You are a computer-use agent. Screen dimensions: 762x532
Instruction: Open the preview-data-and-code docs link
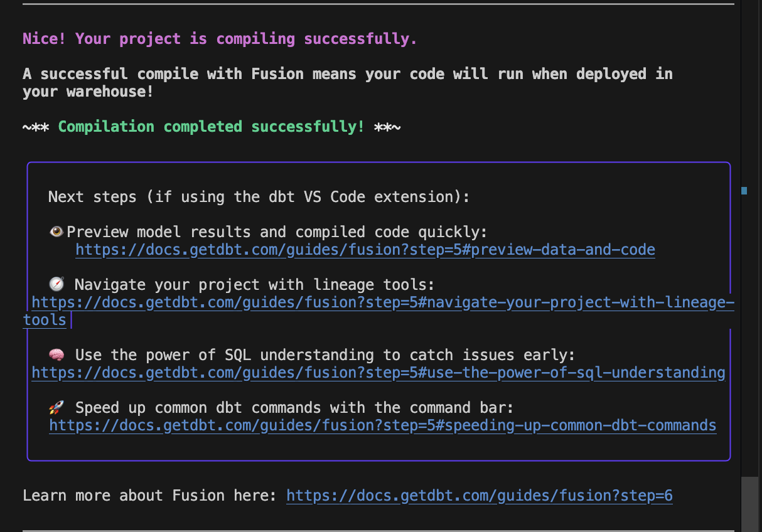point(365,250)
